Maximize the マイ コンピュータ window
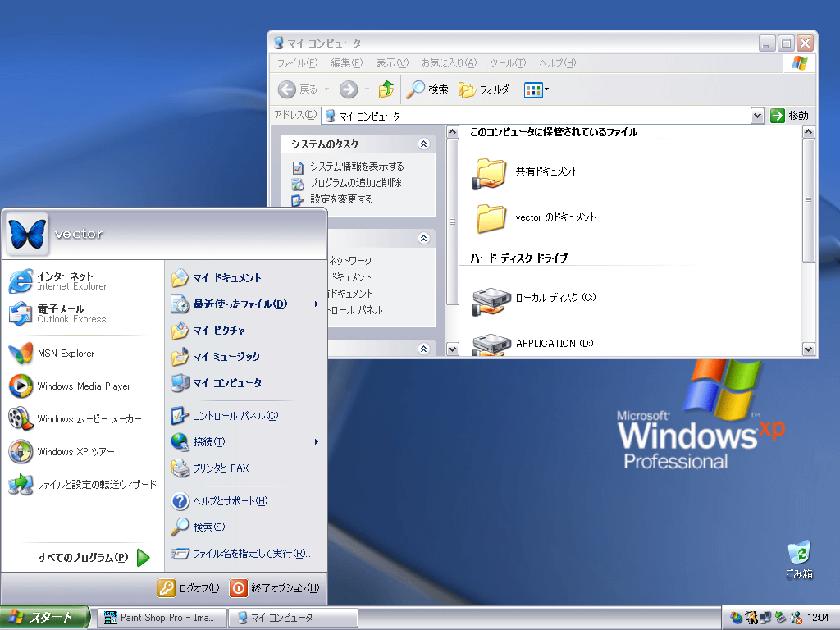 (786, 43)
